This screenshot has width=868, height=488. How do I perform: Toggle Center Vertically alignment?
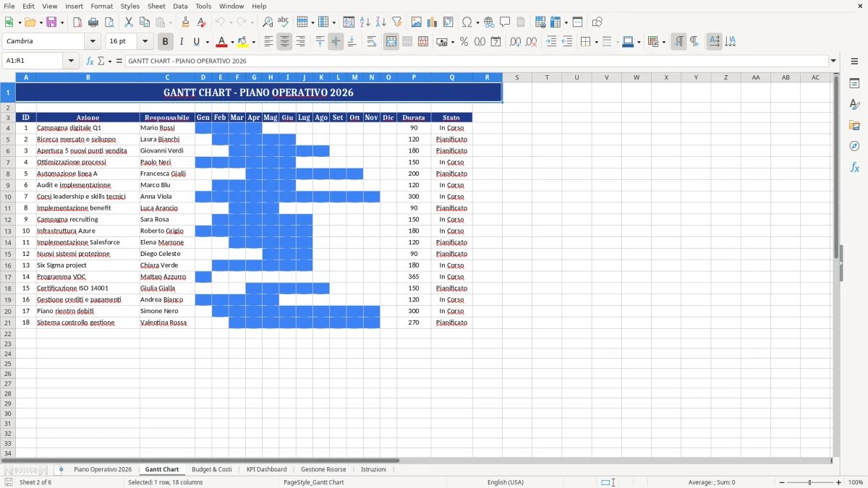click(336, 42)
